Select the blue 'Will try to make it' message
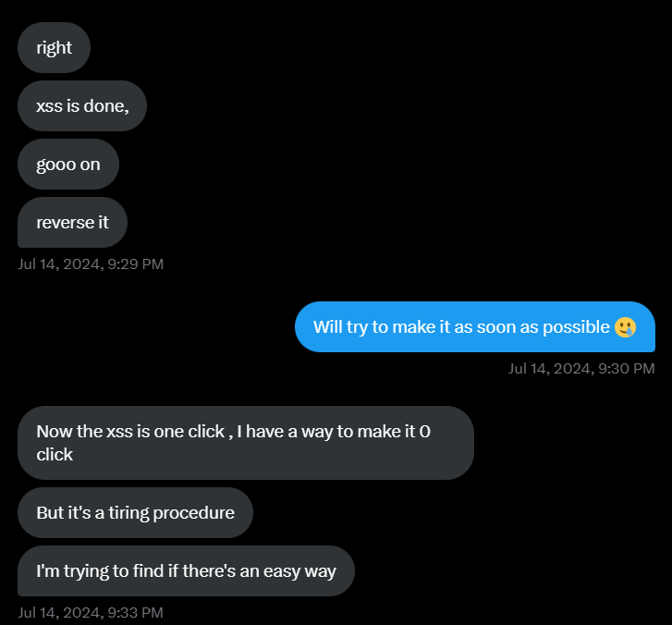672x625 pixels. click(475, 327)
